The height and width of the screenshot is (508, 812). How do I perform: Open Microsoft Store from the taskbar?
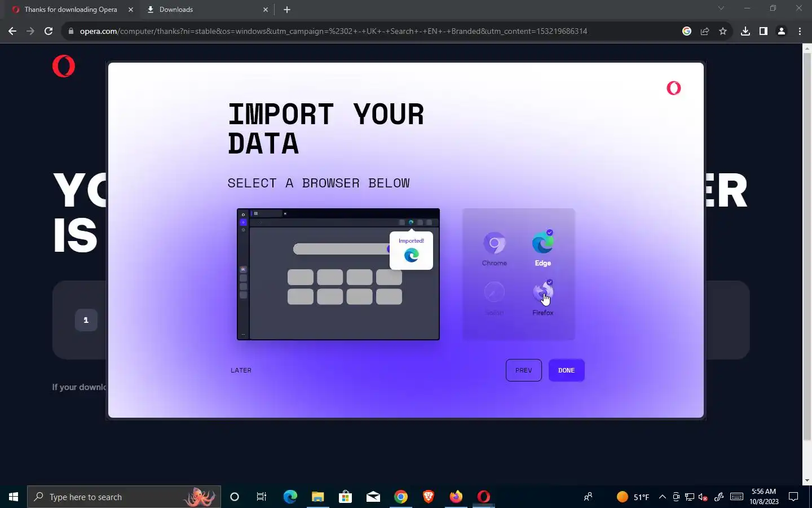(x=345, y=497)
